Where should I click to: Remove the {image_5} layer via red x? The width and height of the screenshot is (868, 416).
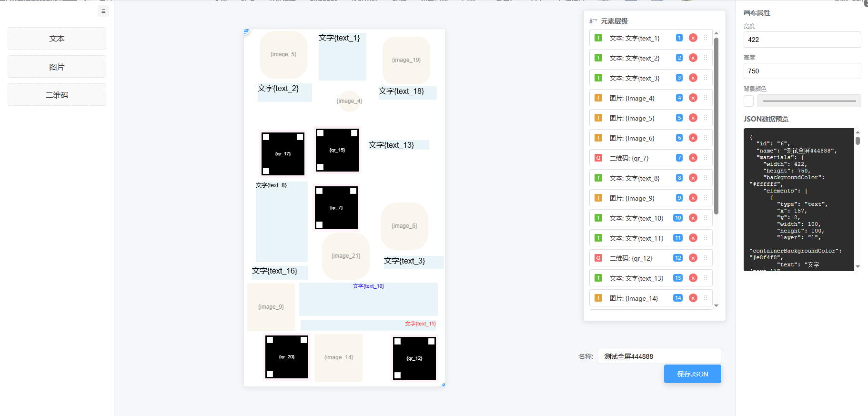click(x=693, y=118)
